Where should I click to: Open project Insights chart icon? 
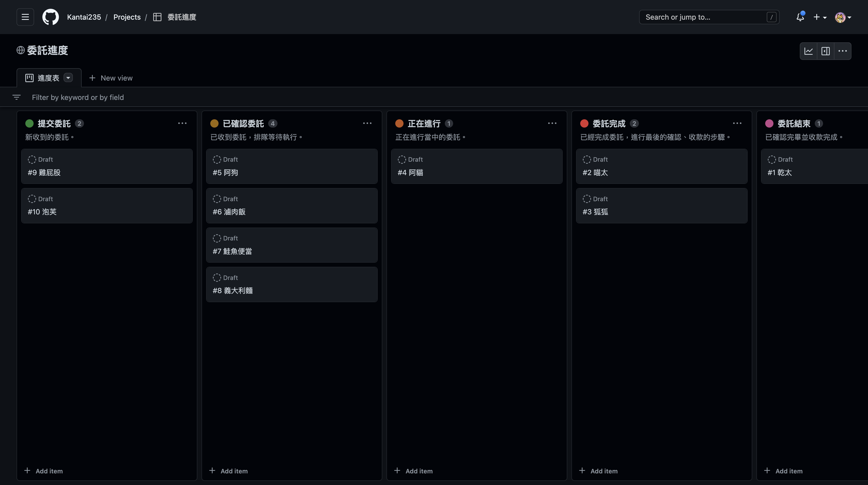pyautogui.click(x=809, y=51)
